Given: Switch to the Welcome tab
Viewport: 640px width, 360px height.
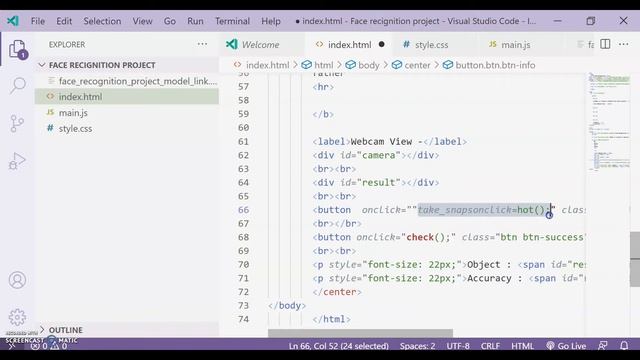Looking at the screenshot, I should click(x=261, y=44).
